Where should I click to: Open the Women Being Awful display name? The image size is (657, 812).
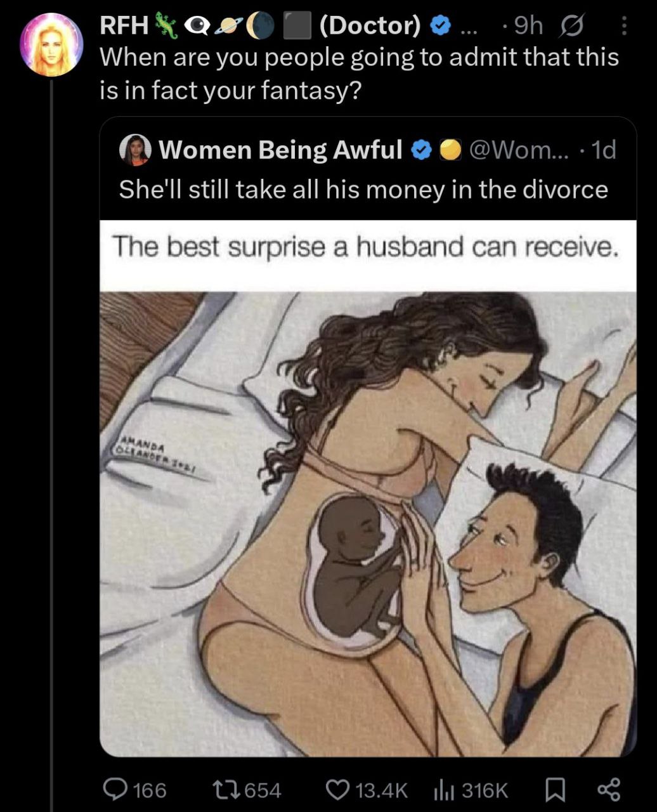(280, 150)
